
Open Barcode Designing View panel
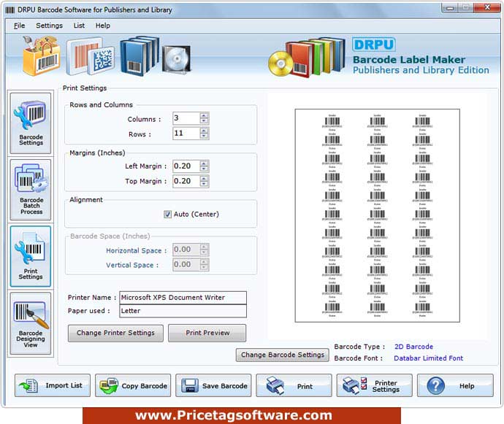tap(31, 323)
